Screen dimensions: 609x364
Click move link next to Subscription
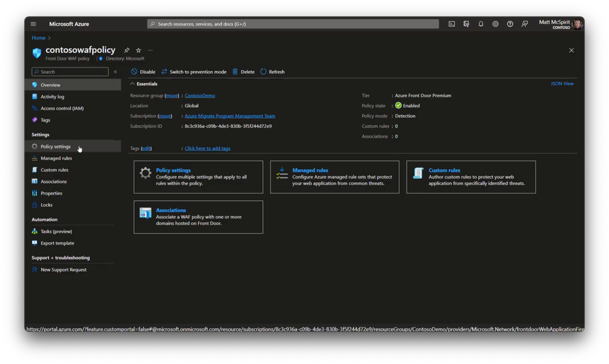point(165,116)
